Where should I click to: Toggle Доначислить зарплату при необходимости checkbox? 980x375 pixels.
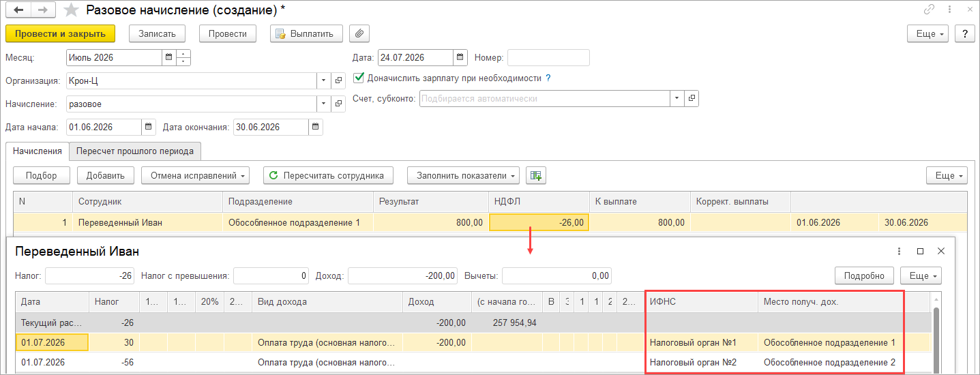[x=359, y=78]
